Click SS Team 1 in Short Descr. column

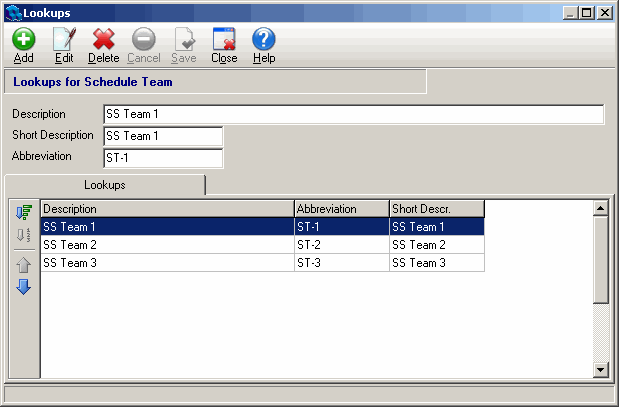[x=437, y=227]
